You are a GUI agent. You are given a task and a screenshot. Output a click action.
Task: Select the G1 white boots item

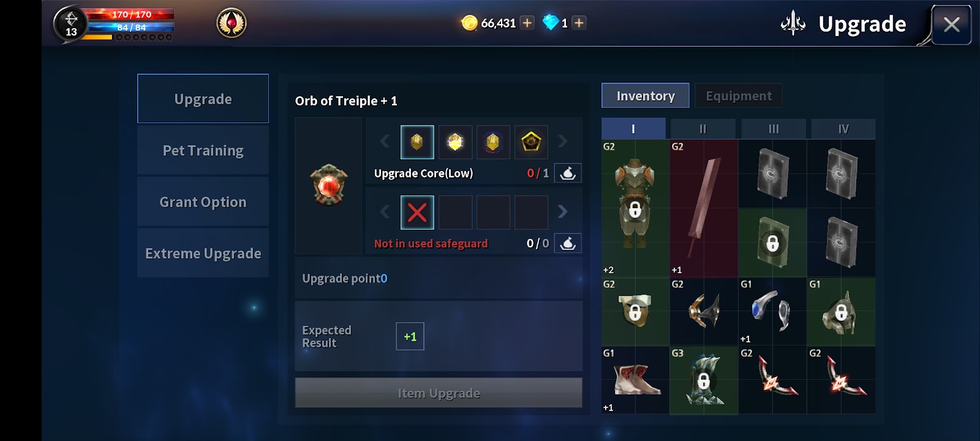pyautogui.click(x=635, y=380)
